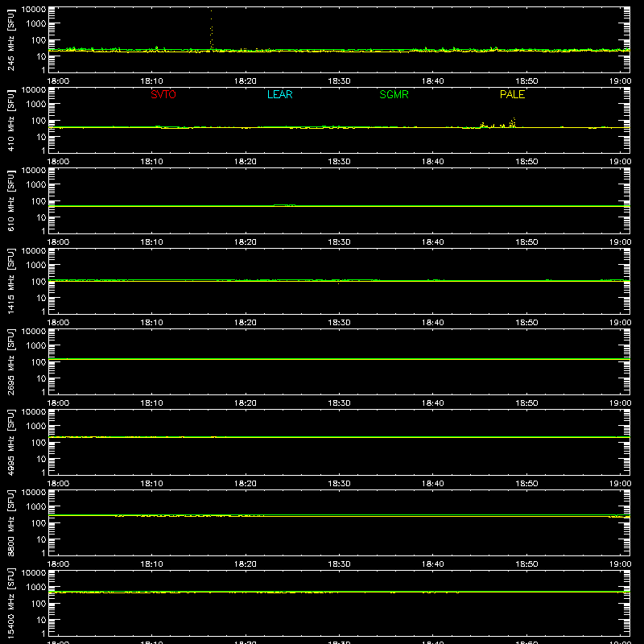Screen dimensions: 644x644
Task: Click the 18:10 label under the 8800 MHz plot
Action: point(151,564)
